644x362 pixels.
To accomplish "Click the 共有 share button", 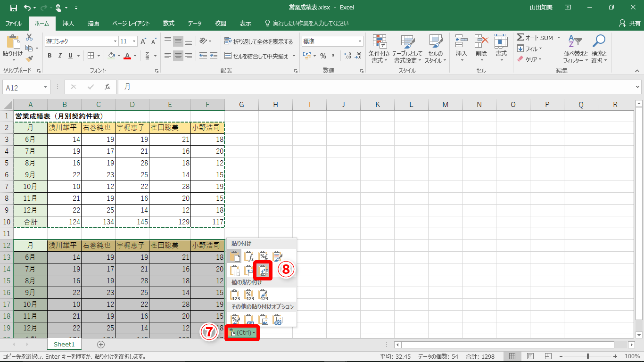I will 629,23.
